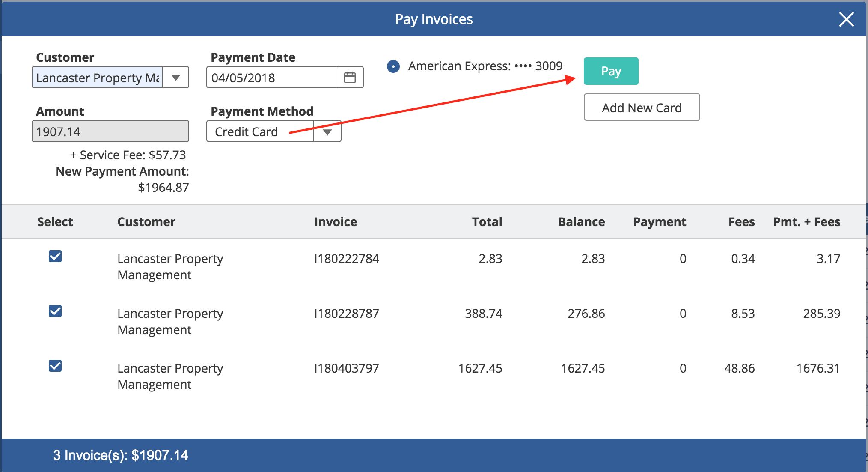Click the Add New Card button

point(641,108)
